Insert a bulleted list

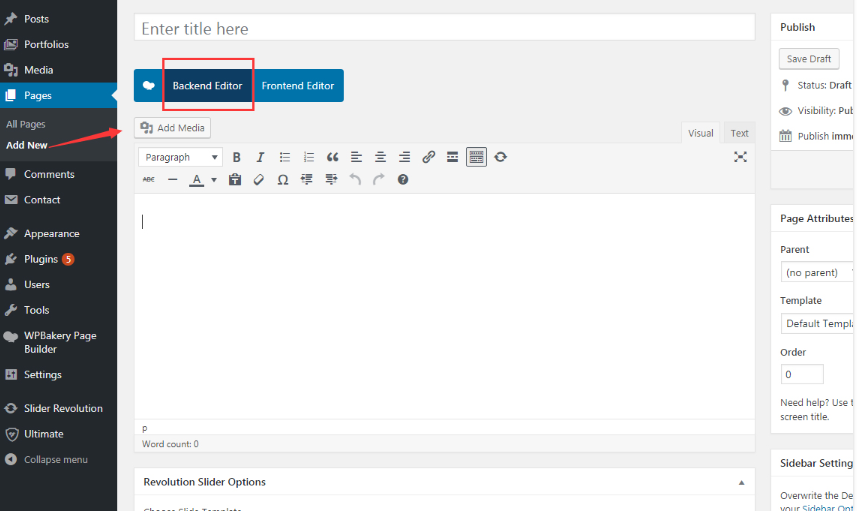pyautogui.click(x=284, y=157)
